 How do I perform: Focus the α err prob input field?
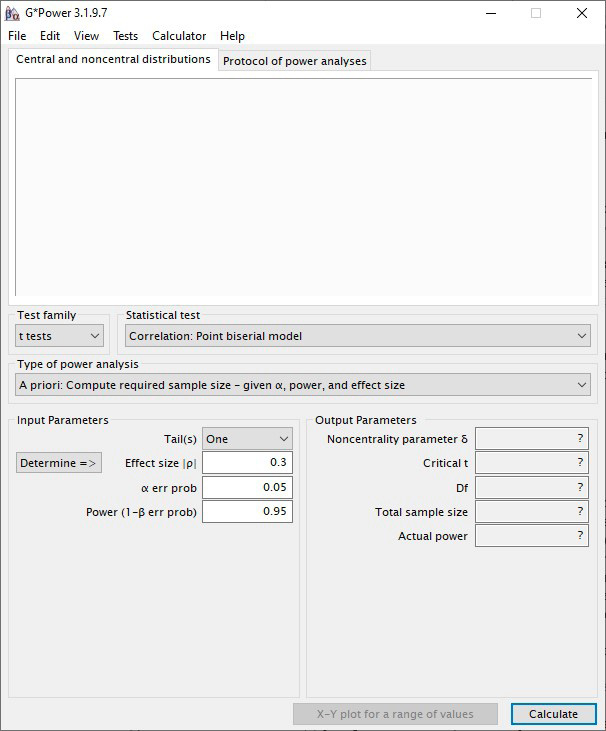point(247,487)
